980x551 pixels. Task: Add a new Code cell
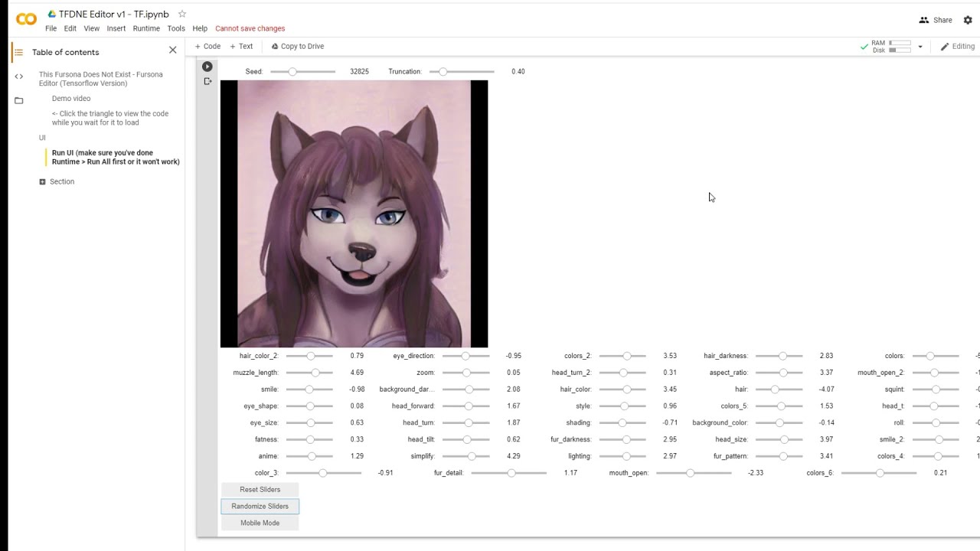click(207, 46)
